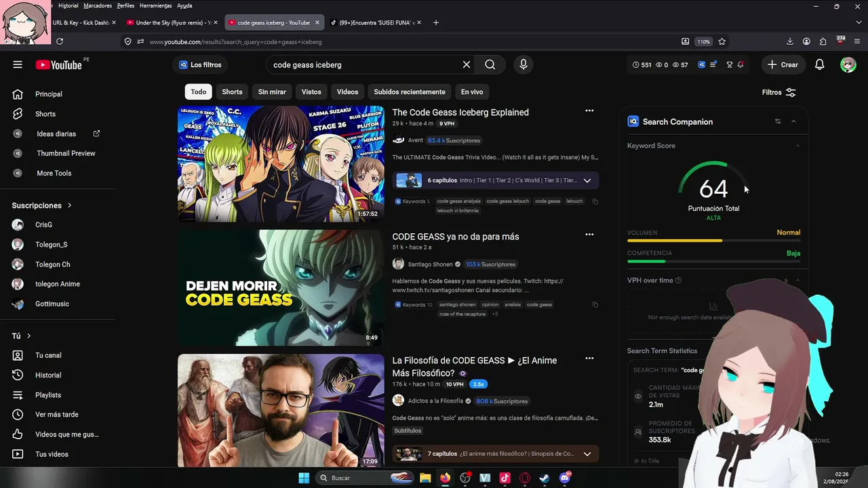
Task: Copy keywords of the Santiago Shonen video
Action: tap(595, 305)
